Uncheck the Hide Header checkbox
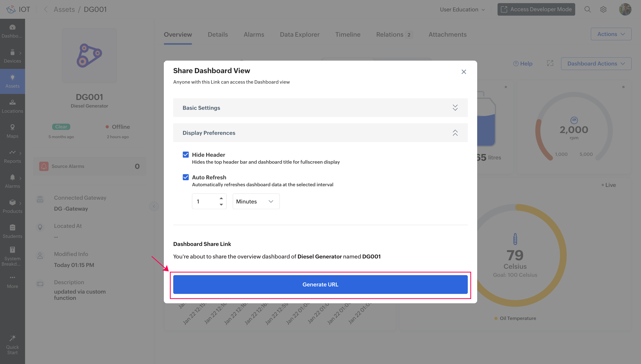The width and height of the screenshot is (641, 364). pyautogui.click(x=186, y=154)
